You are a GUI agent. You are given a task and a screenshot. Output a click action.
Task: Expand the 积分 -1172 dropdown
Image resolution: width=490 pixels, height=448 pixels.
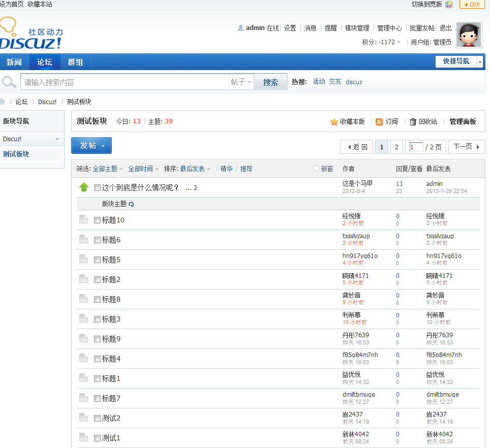click(x=381, y=42)
